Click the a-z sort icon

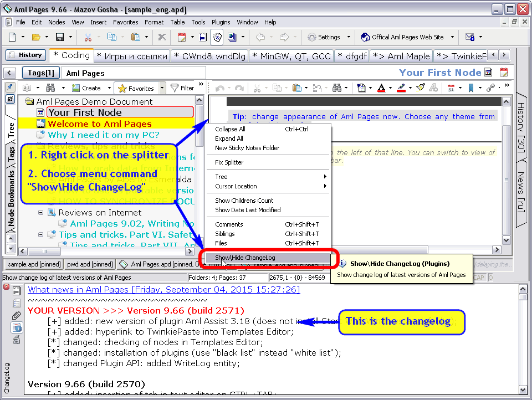[27, 88]
